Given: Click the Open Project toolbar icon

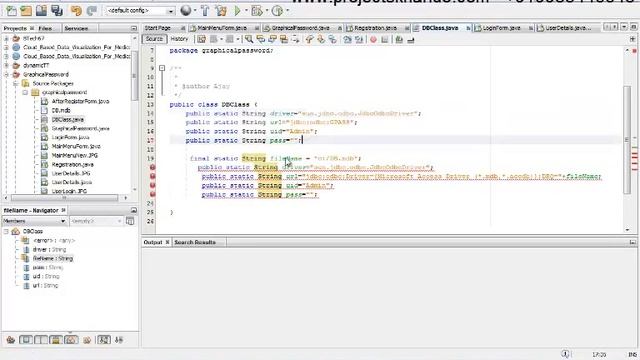Looking at the screenshot, I should 41,11.
